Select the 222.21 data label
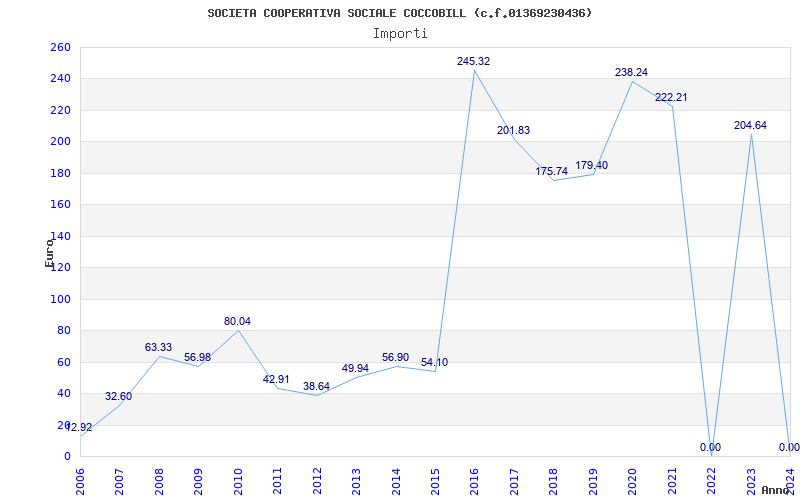This screenshot has width=800, height=500. [671, 97]
